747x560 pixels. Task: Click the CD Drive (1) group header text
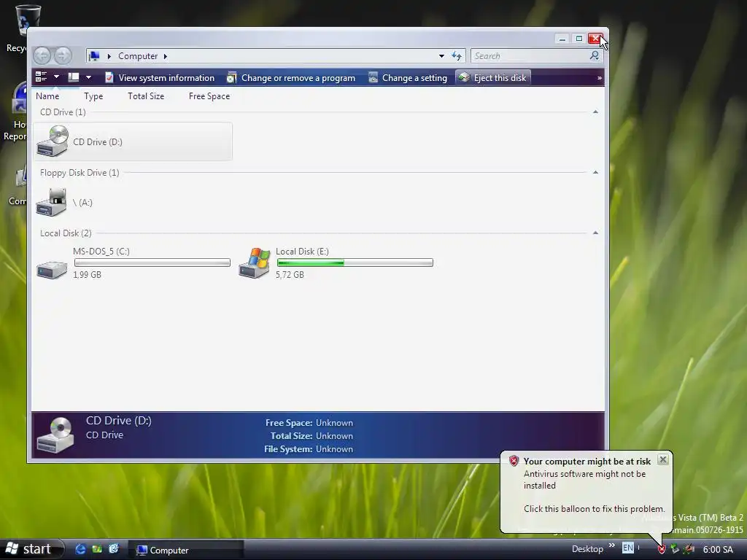click(63, 112)
